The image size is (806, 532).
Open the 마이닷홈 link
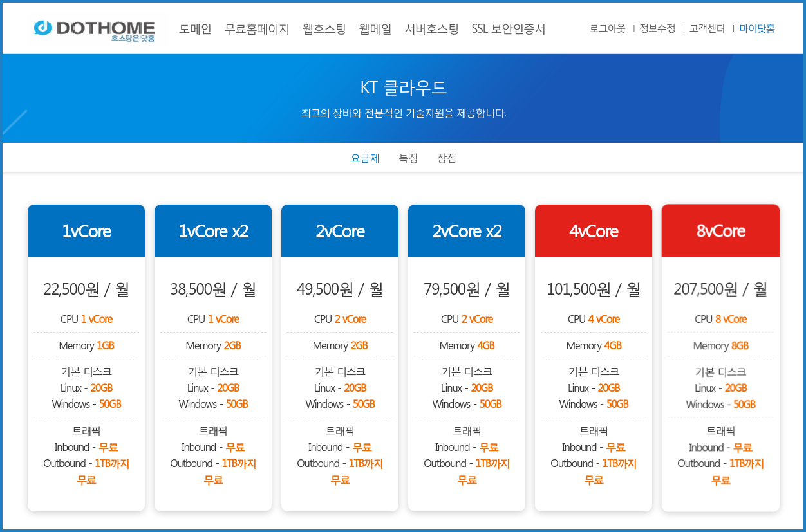(757, 29)
